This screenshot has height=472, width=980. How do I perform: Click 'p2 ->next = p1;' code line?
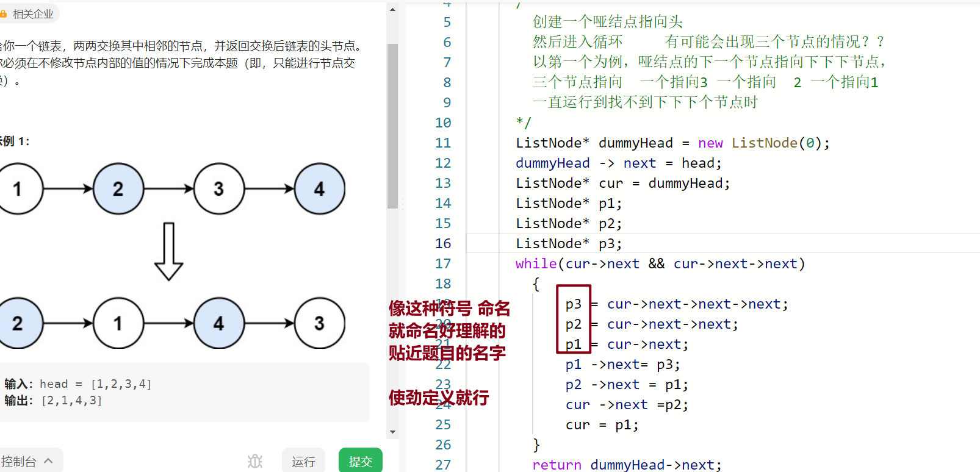pos(627,384)
